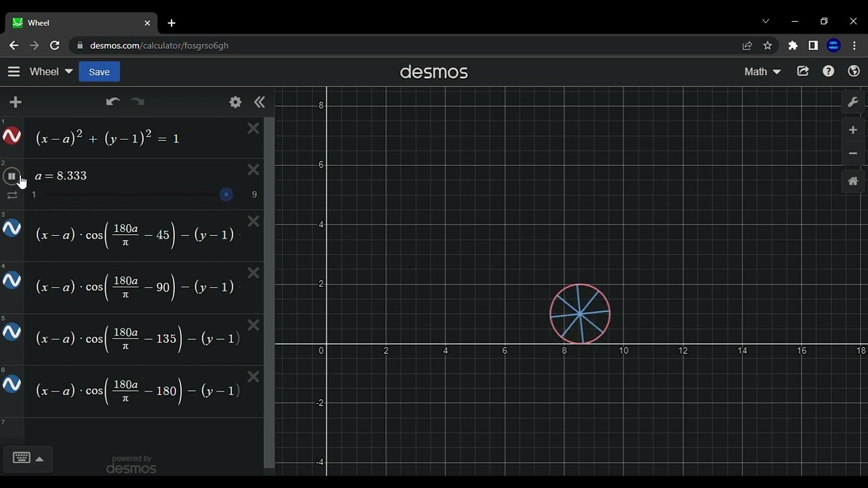Go forward in the browser
The height and width of the screenshot is (488, 868).
tap(34, 45)
